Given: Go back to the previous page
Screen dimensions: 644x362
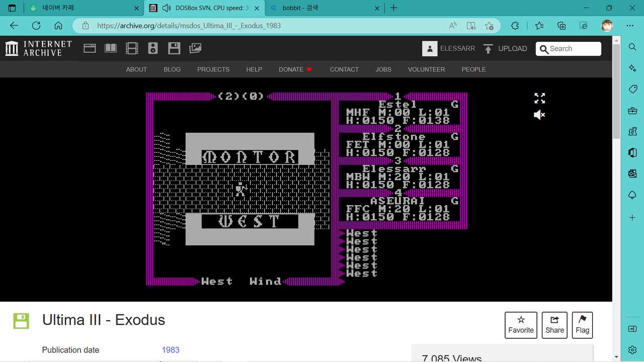Looking at the screenshot, I should pyautogui.click(x=14, y=26).
